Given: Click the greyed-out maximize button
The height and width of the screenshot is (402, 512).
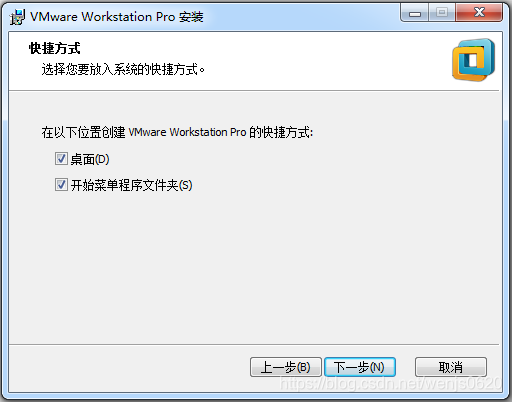Looking at the screenshot, I should (x=442, y=13).
